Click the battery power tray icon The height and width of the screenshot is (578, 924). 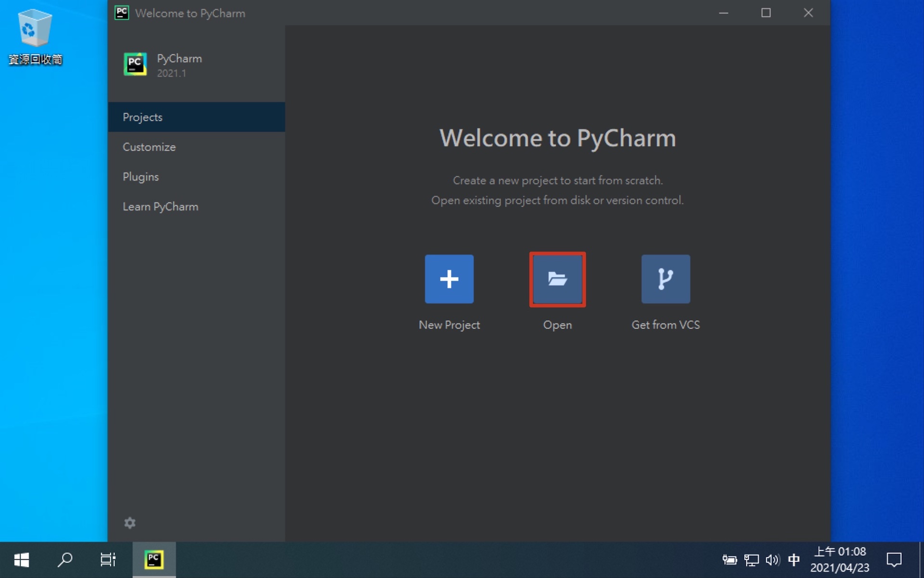tap(730, 560)
